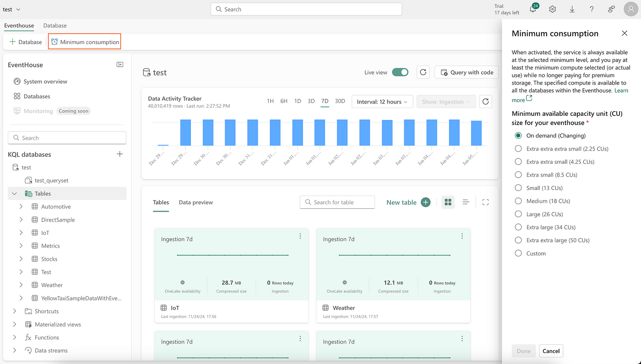Switch to grid card view
This screenshot has height=364, width=641.
448,202
